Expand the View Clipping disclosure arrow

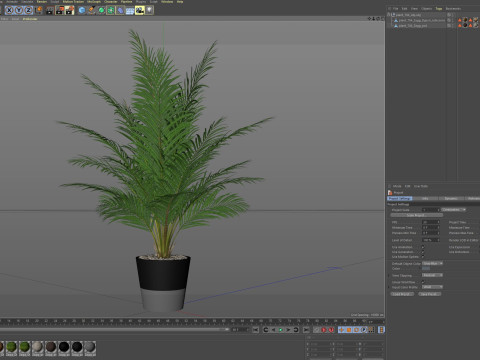389,276
